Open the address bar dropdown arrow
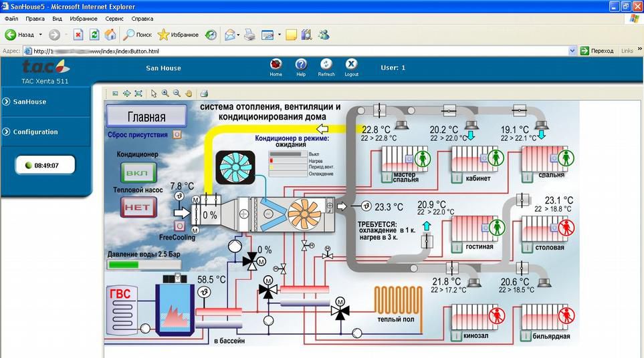Screen dimensions: 644x358 [x=572, y=51]
